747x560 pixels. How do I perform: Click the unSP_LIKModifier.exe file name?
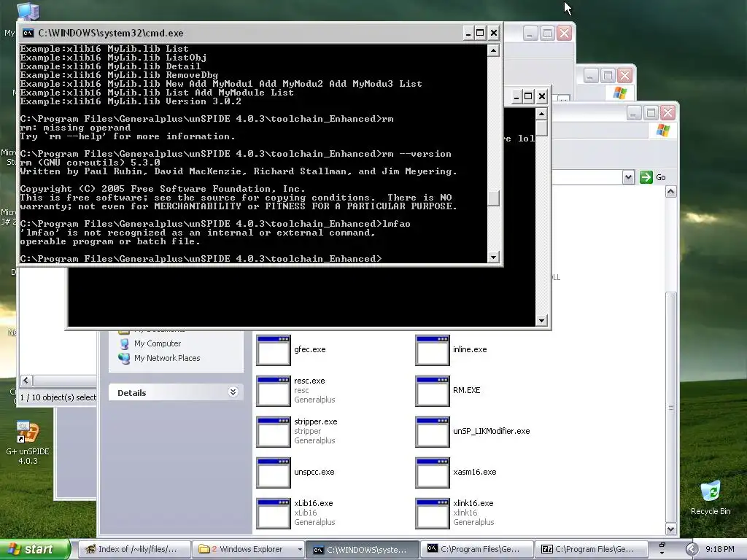click(491, 432)
